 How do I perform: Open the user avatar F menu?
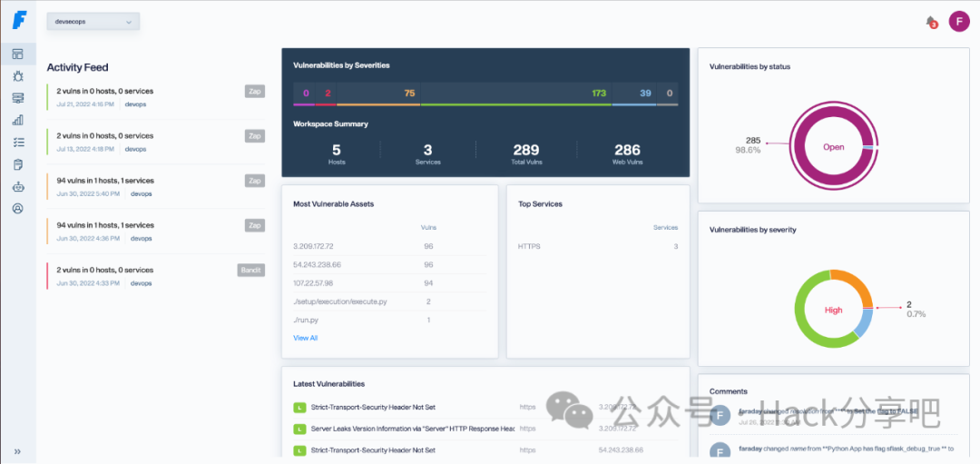[x=959, y=21]
